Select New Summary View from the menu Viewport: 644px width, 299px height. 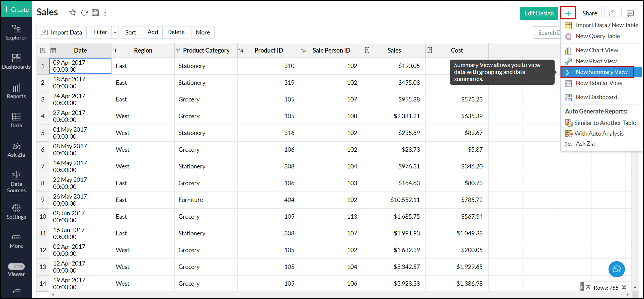601,72
